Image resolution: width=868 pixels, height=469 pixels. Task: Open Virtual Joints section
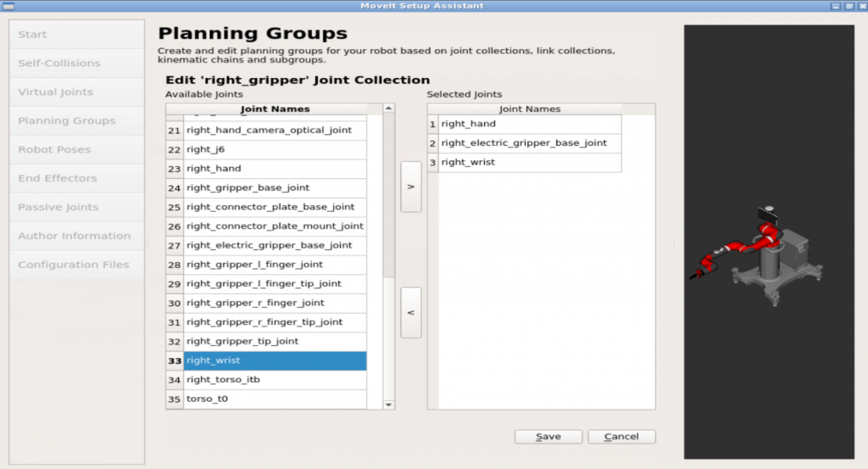click(x=76, y=92)
